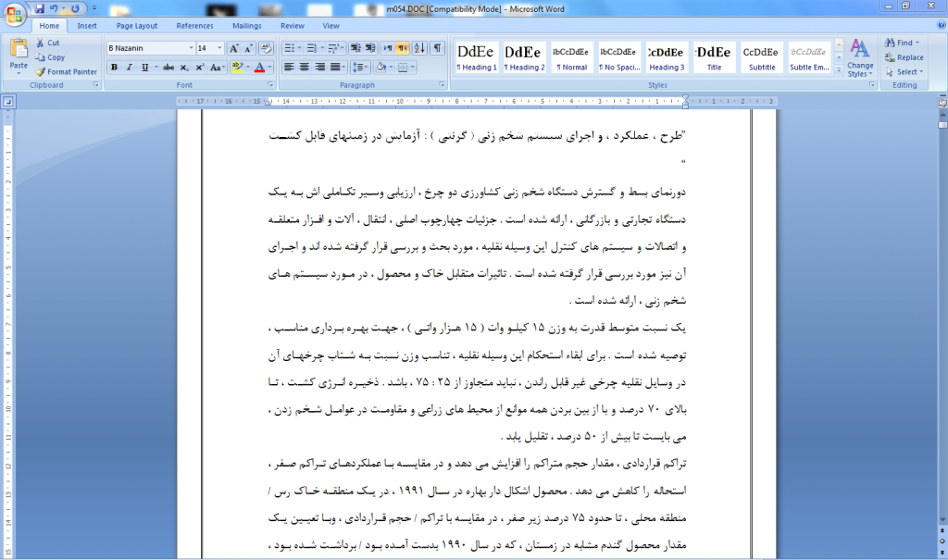Click the Replace button in Editing group

[x=904, y=57]
